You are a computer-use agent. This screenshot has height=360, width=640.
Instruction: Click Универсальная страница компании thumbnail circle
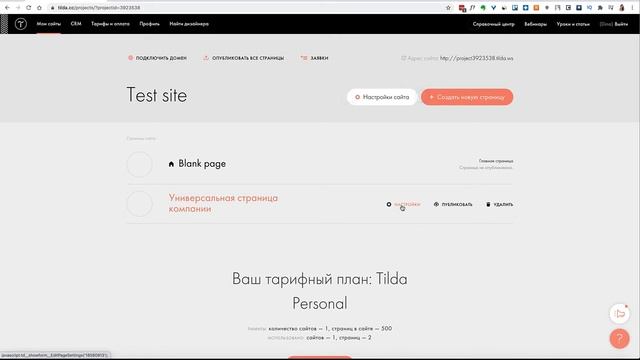point(140,204)
